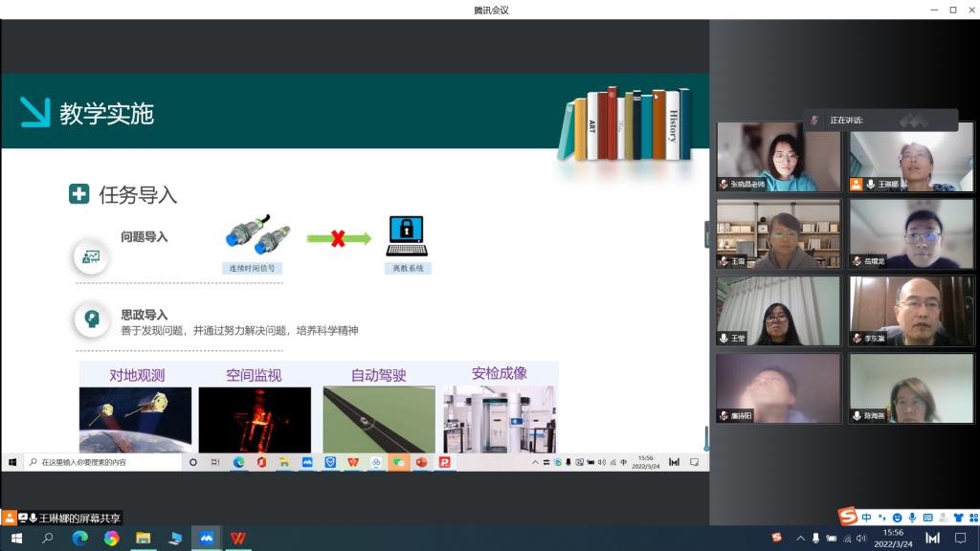Viewport: 980px width, 551px height.
Task: Click the Wi-Fi network icon in the system tray
Action: coord(847,540)
